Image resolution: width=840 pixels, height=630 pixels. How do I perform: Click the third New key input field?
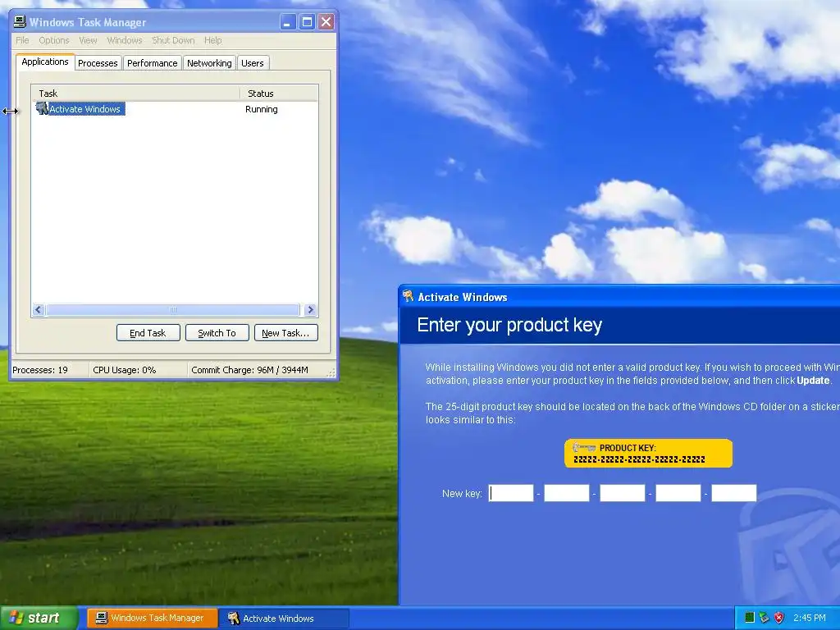[x=623, y=493]
